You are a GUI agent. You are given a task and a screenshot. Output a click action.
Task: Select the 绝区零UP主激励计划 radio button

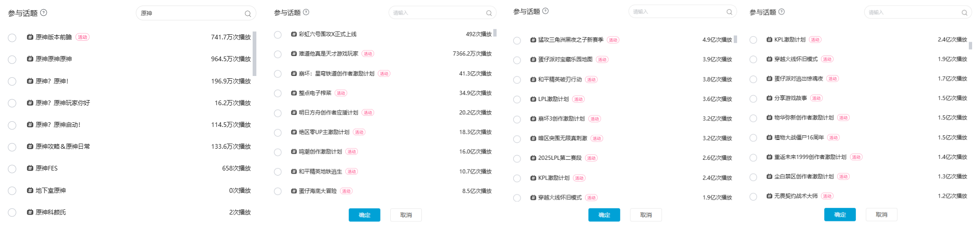278,133
